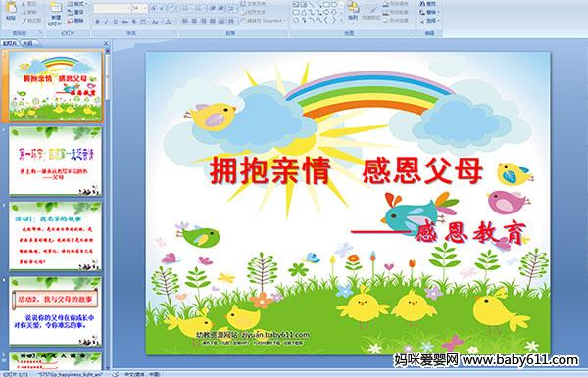This screenshot has height=377, width=588.
Task: Select the slide thumbnail titled 活动2、我与父母的故事
Action: tap(55, 311)
